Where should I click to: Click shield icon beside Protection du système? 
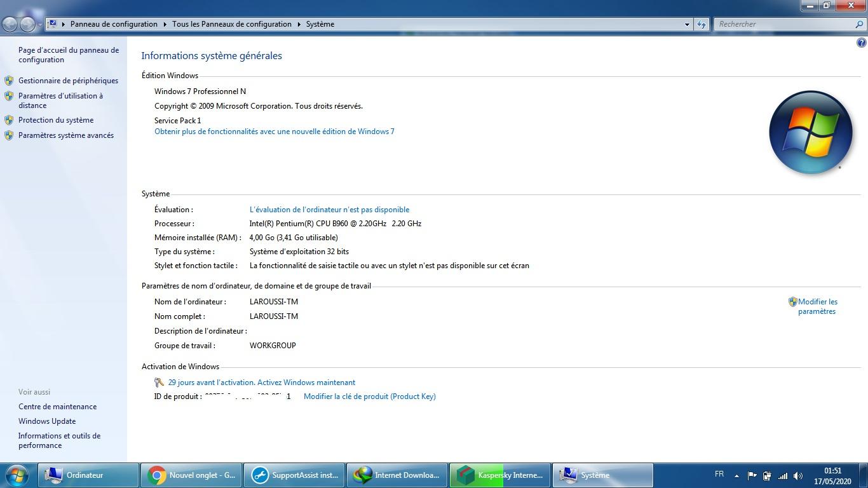click(9, 120)
